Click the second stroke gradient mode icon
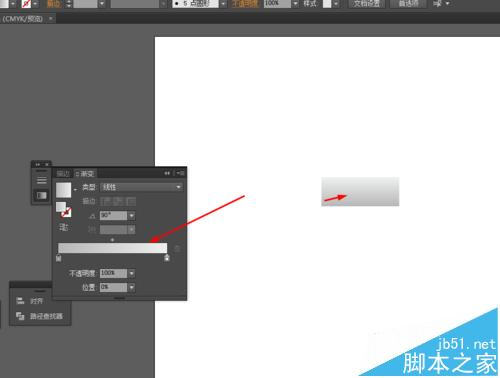The width and height of the screenshot is (500, 378). [x=118, y=201]
